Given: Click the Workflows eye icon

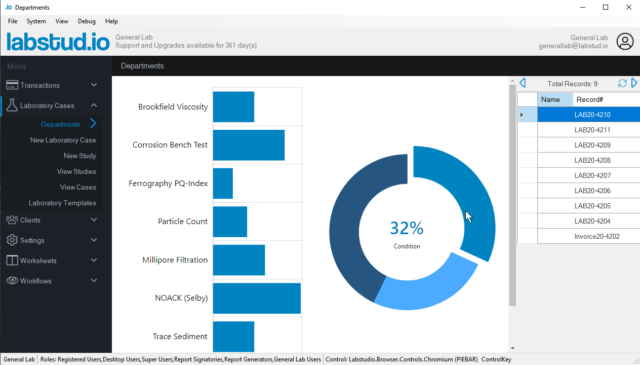Looking at the screenshot, I should click(12, 280).
